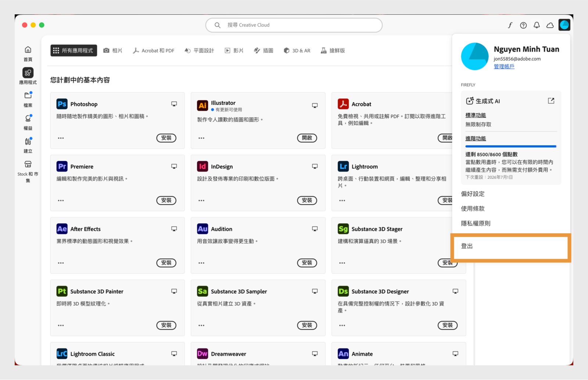
Task: Open Illustrator with 開啟 button
Action: tap(307, 138)
